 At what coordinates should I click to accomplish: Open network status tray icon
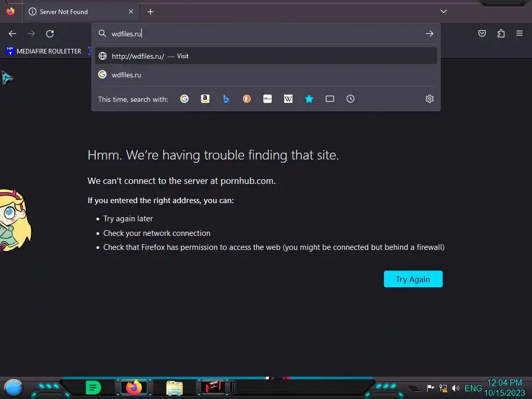pyautogui.click(x=443, y=388)
